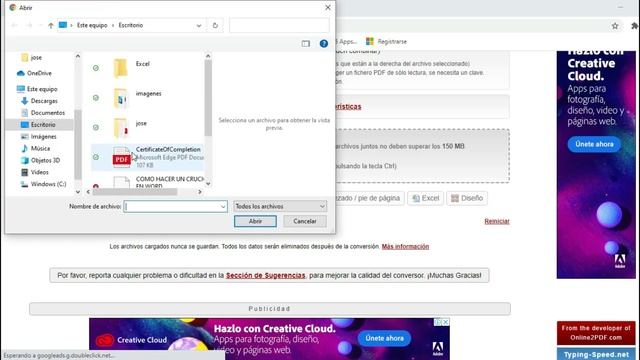
Task: Click the help question mark icon
Action: pos(324,44)
